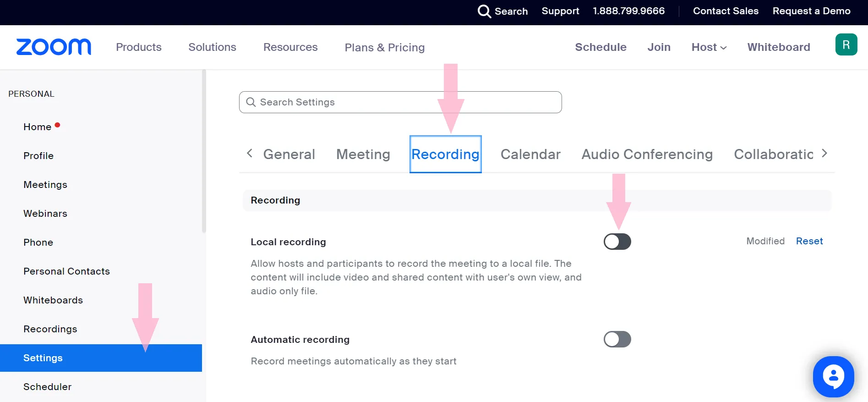Screen dimensions: 868x402
Task: Open the partially shown Collaboration tab
Action: tap(774, 154)
